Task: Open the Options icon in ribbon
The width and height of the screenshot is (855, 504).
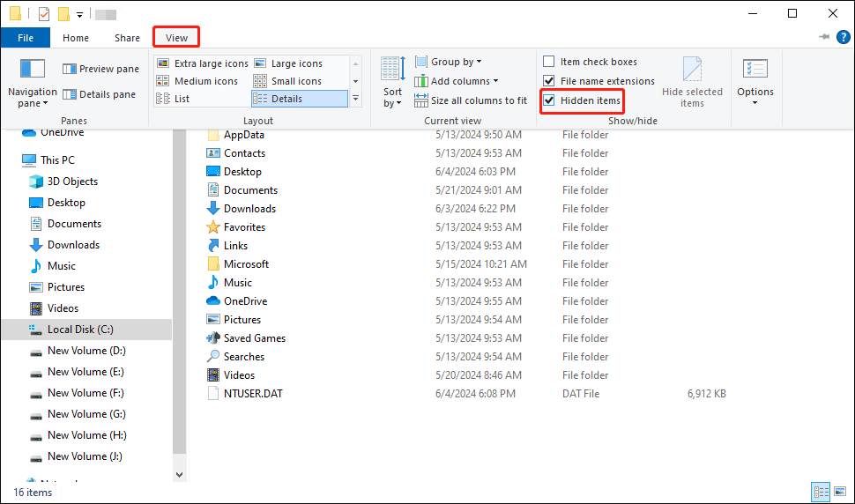Action: (755, 70)
